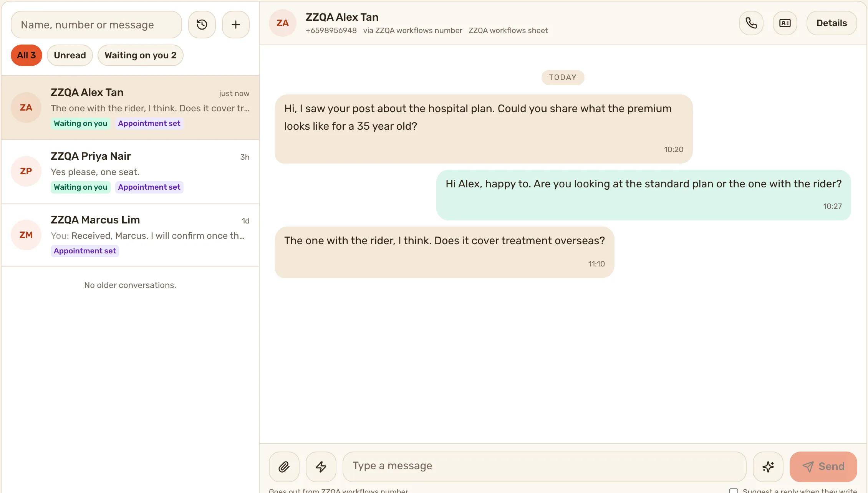
Task: Send the message with the Send button
Action: (823, 467)
